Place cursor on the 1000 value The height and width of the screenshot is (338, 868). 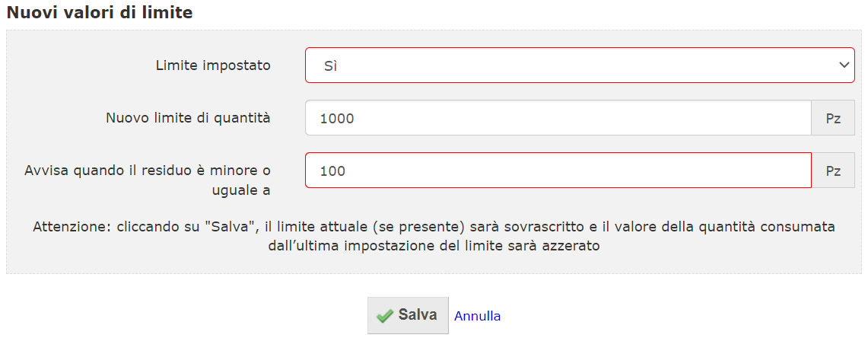point(337,118)
